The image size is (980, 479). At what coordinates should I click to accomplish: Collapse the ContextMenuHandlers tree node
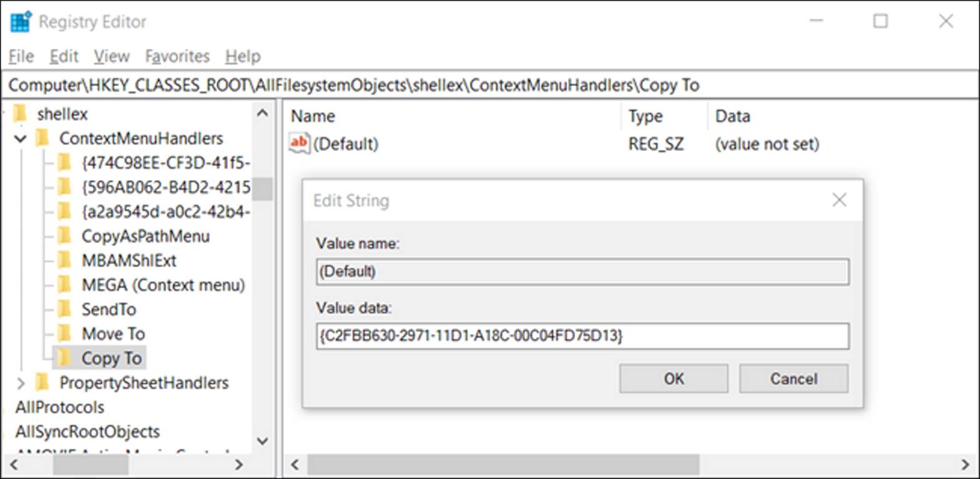tap(21, 138)
